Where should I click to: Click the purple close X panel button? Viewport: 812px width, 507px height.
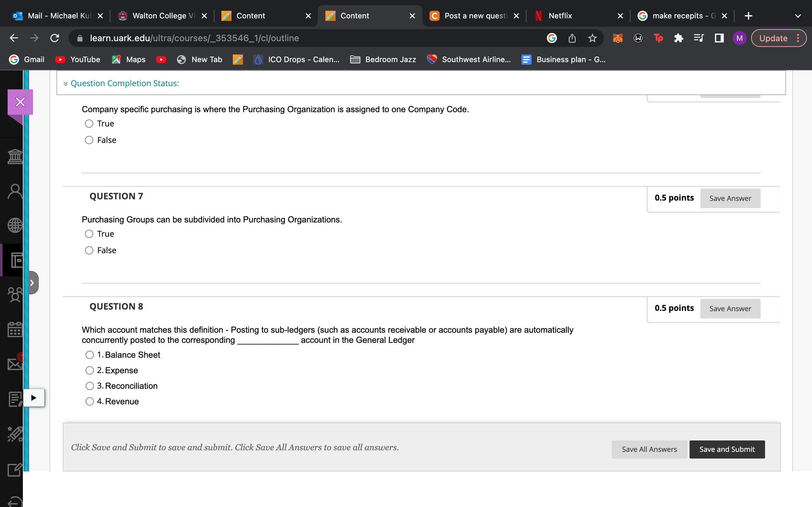20,102
